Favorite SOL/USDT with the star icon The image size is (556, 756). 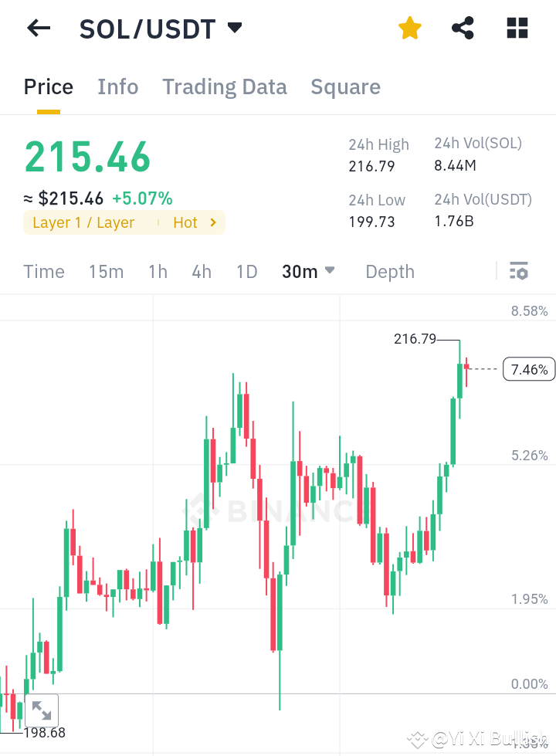tap(409, 28)
